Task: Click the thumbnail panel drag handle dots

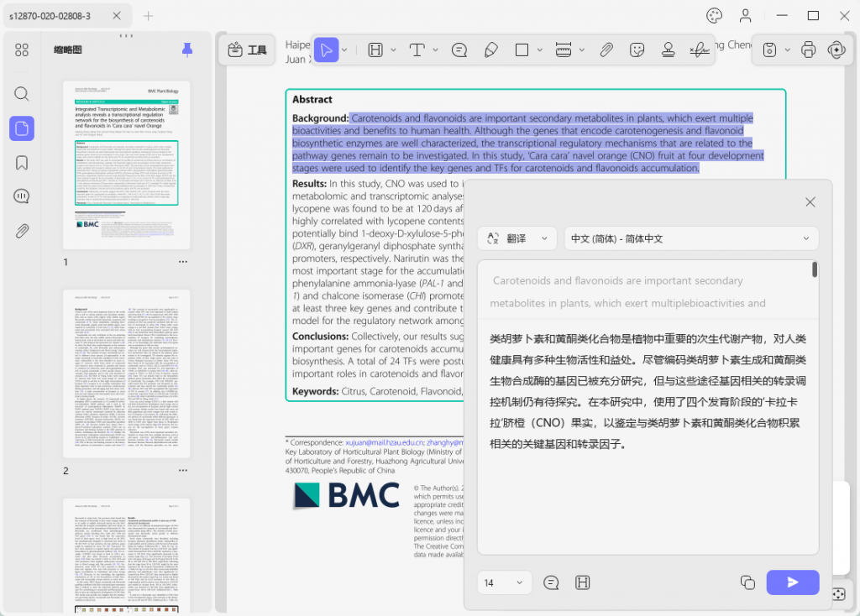Action: click(126, 35)
